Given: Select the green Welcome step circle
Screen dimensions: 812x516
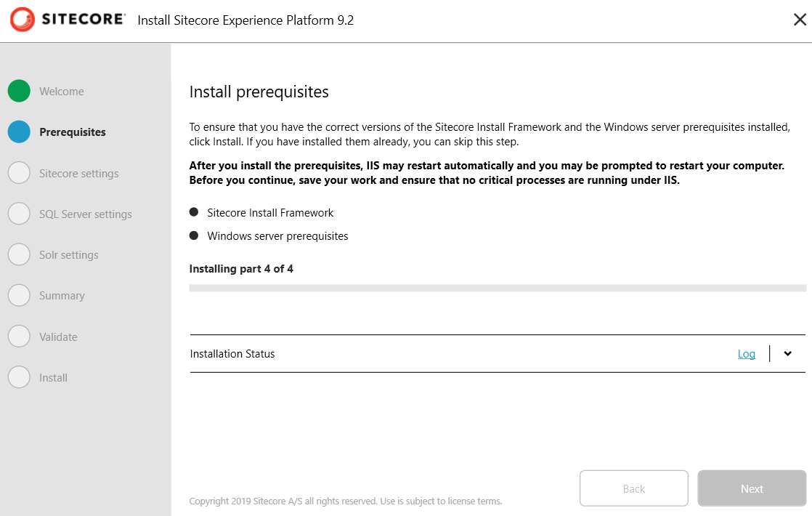Looking at the screenshot, I should click(x=19, y=91).
